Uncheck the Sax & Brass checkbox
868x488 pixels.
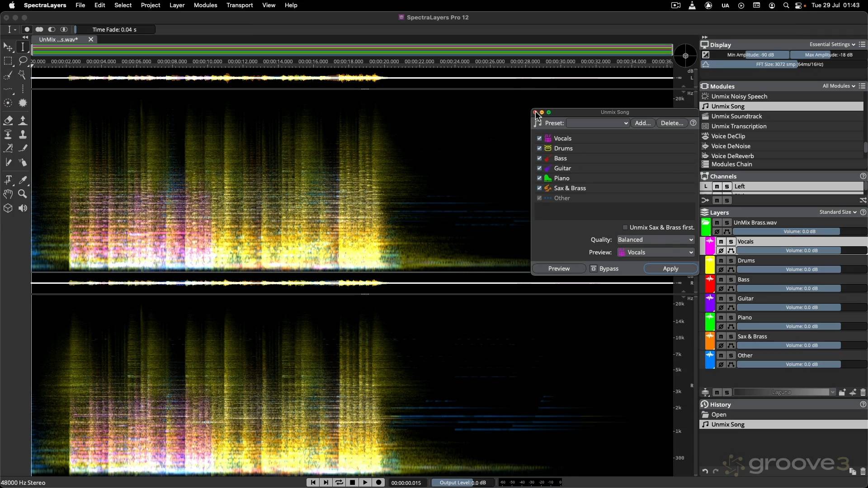(x=539, y=188)
